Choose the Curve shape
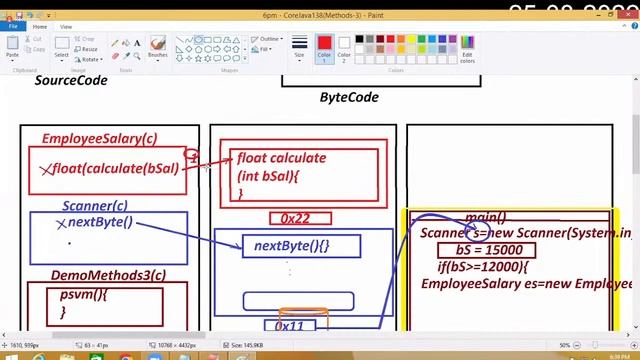640x360 pixels. point(189,40)
